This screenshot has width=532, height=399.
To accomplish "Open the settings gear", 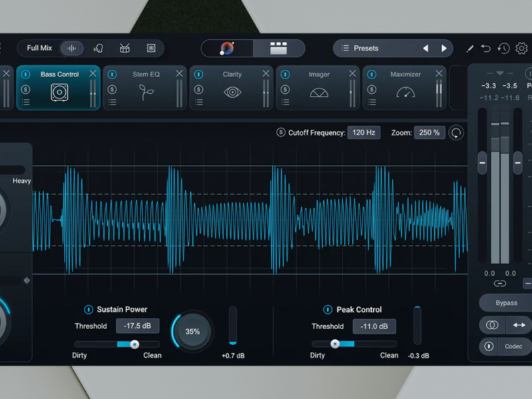I will click(521, 49).
